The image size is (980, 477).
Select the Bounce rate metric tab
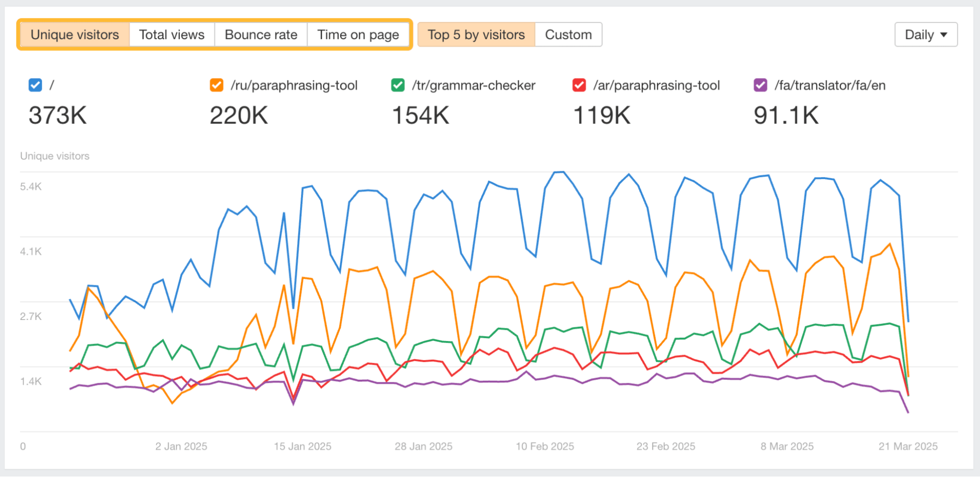[x=261, y=35]
